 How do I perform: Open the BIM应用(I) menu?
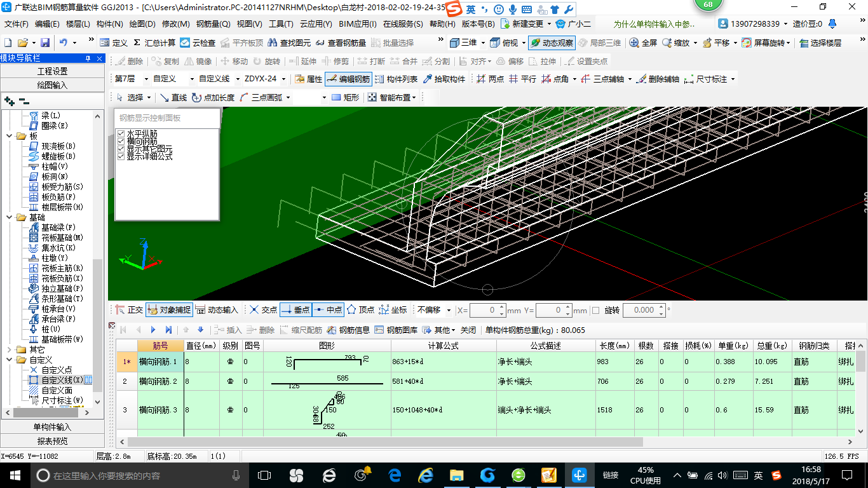coord(358,24)
